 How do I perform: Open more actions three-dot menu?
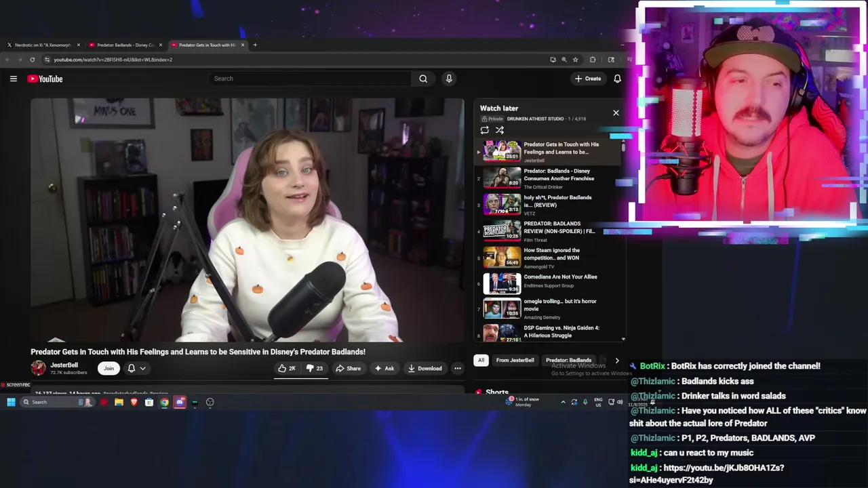tap(458, 368)
